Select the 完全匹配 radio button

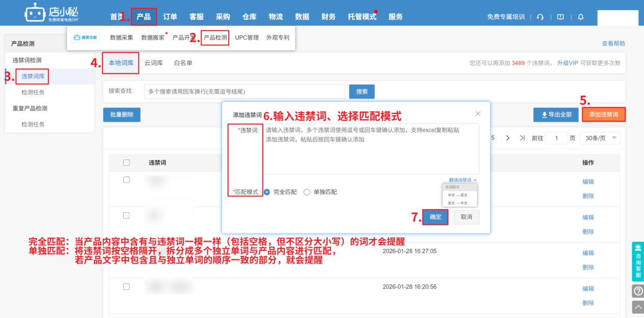coord(267,192)
